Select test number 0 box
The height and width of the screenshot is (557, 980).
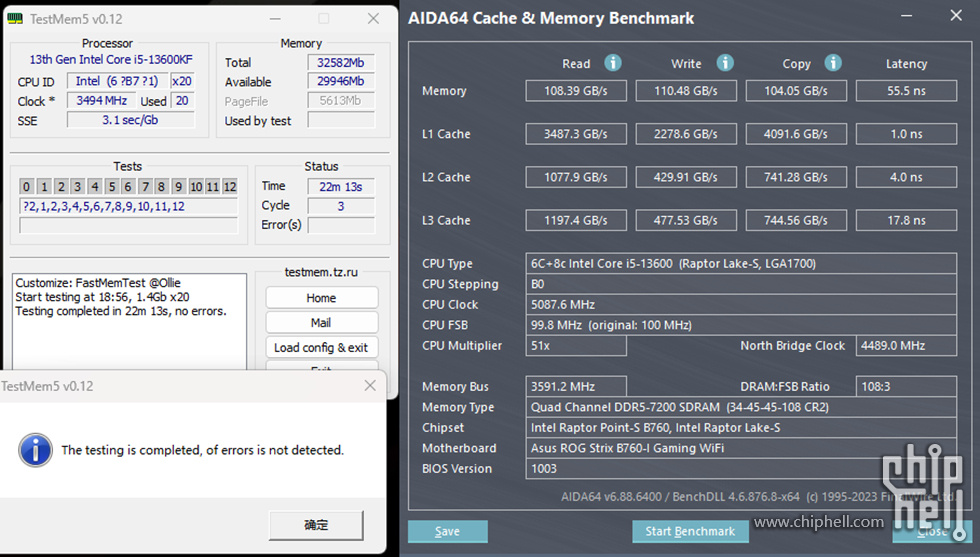26,186
